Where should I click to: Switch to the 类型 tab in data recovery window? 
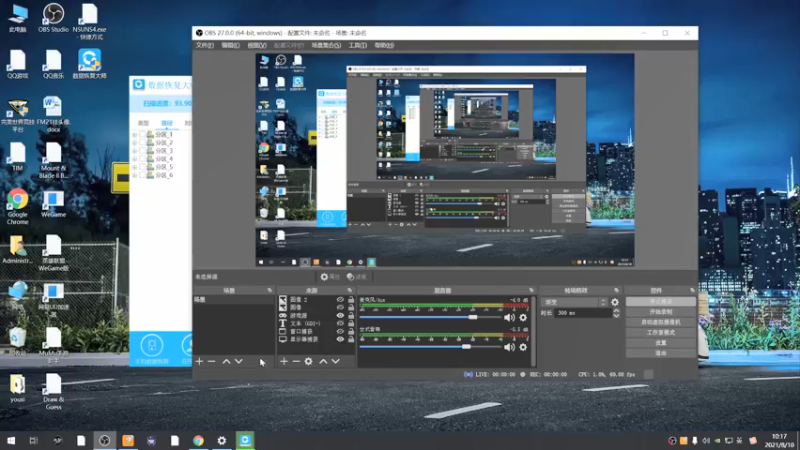tap(143, 123)
